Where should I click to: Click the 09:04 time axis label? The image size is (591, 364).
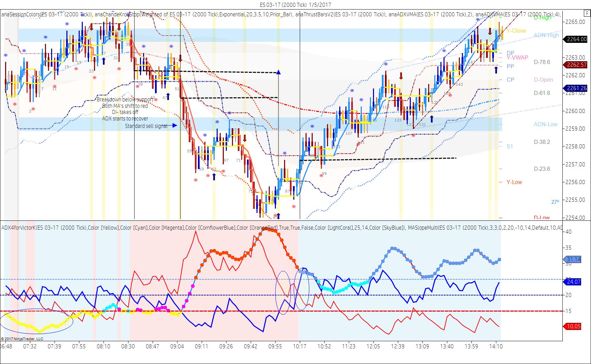tap(177, 346)
